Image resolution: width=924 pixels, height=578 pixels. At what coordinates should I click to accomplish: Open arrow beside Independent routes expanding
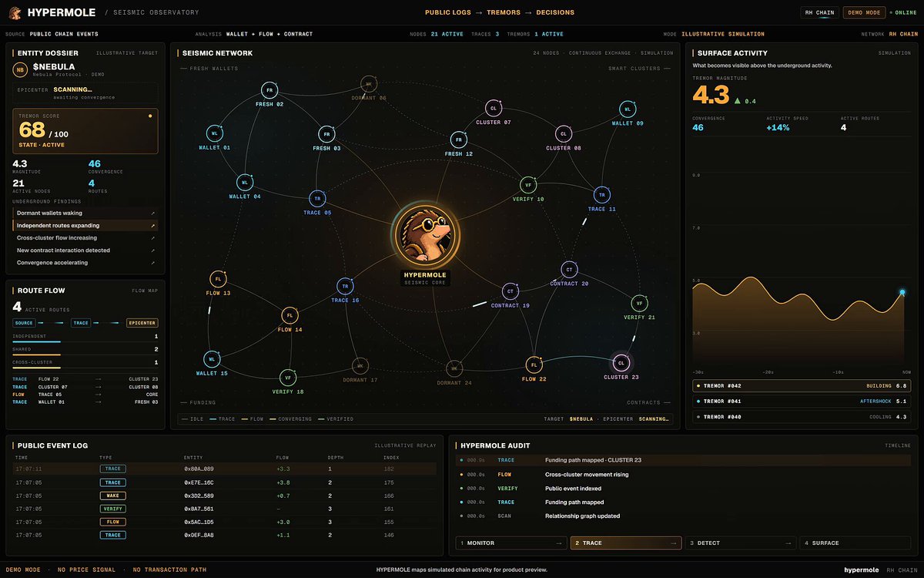(154, 226)
